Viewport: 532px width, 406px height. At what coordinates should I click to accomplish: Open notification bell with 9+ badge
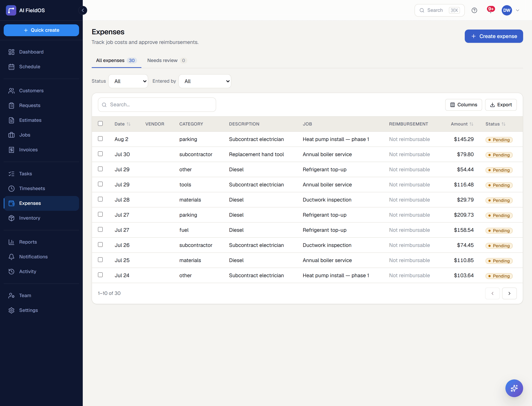pyautogui.click(x=490, y=10)
